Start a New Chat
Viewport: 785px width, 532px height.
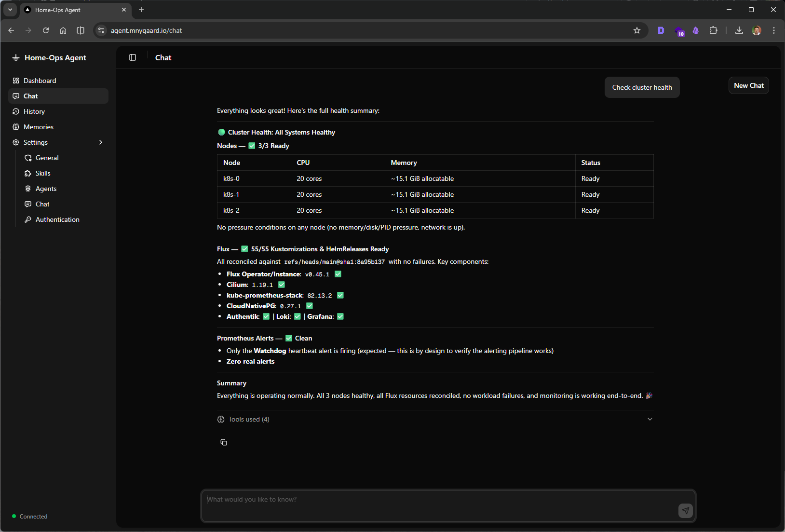[x=748, y=85]
